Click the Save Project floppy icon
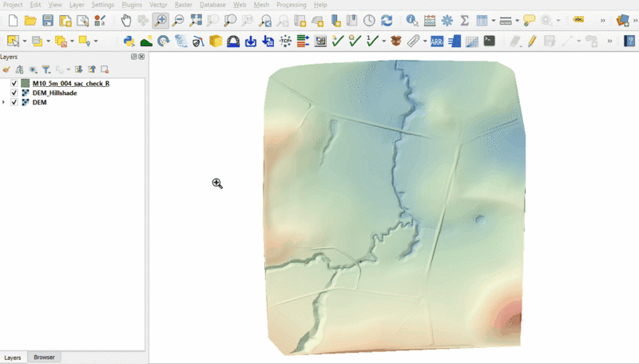 (48, 20)
